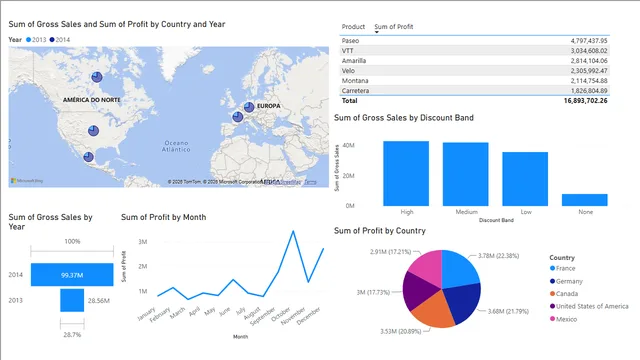The width and height of the screenshot is (640, 360).
Task: Click the Canada legend color dot
Action: (552, 293)
